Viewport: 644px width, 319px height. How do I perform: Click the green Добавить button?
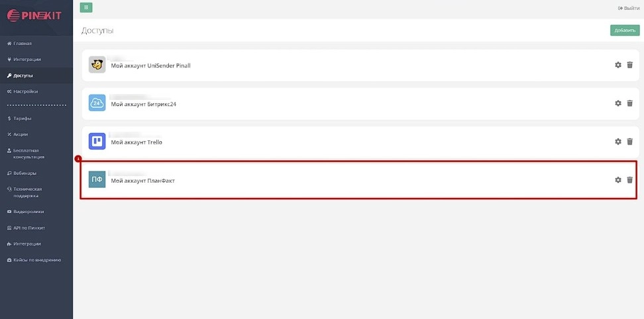click(625, 30)
